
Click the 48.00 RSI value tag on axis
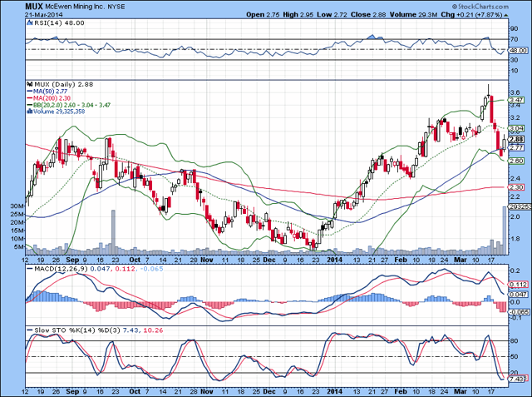(518, 50)
